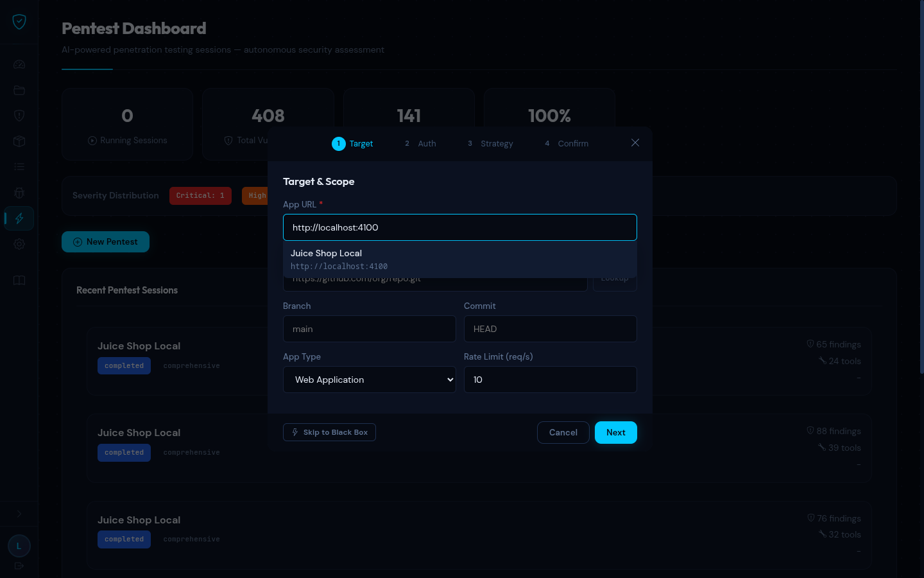This screenshot has height=578, width=924.
Task: Switch to the Auth wizard step
Action: (420, 143)
